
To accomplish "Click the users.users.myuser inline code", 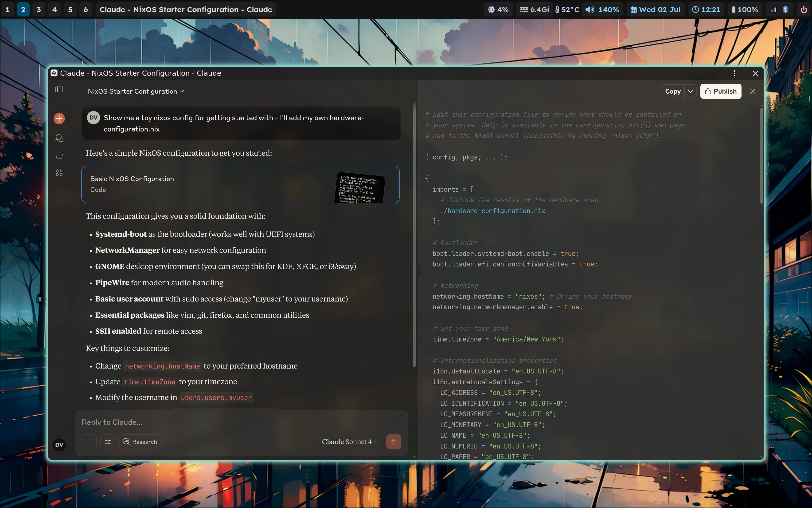I will pyautogui.click(x=216, y=398).
